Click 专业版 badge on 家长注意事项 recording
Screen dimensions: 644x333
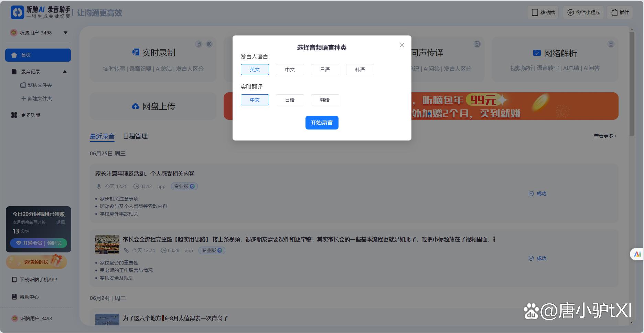(184, 186)
